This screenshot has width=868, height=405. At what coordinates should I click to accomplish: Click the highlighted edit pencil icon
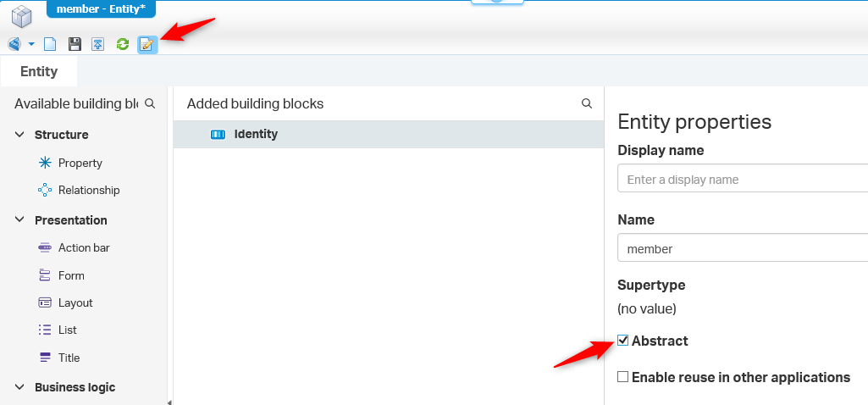(x=147, y=44)
